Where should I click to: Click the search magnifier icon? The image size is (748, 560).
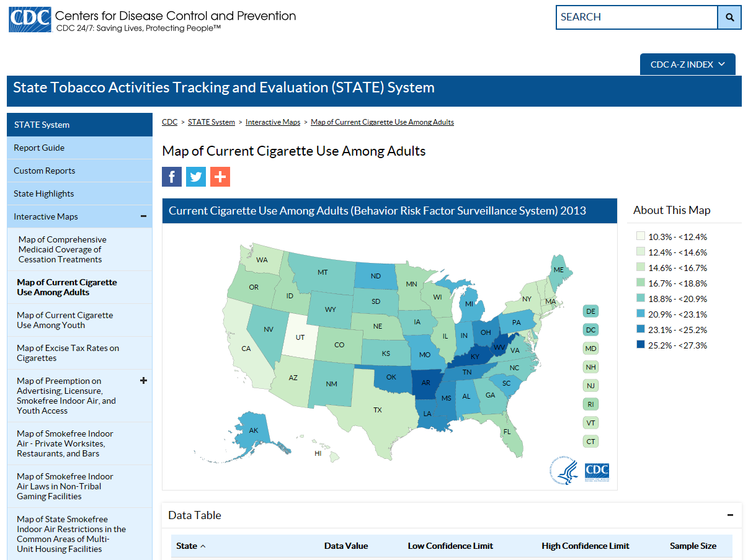729,17
